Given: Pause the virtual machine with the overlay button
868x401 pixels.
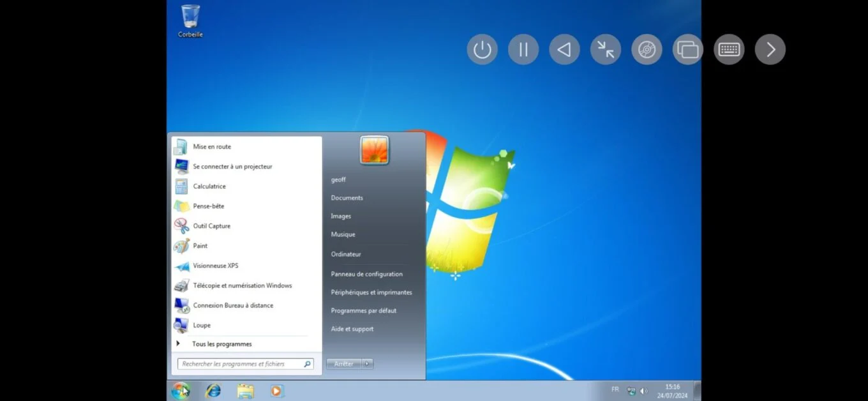Looking at the screenshot, I should (x=523, y=49).
